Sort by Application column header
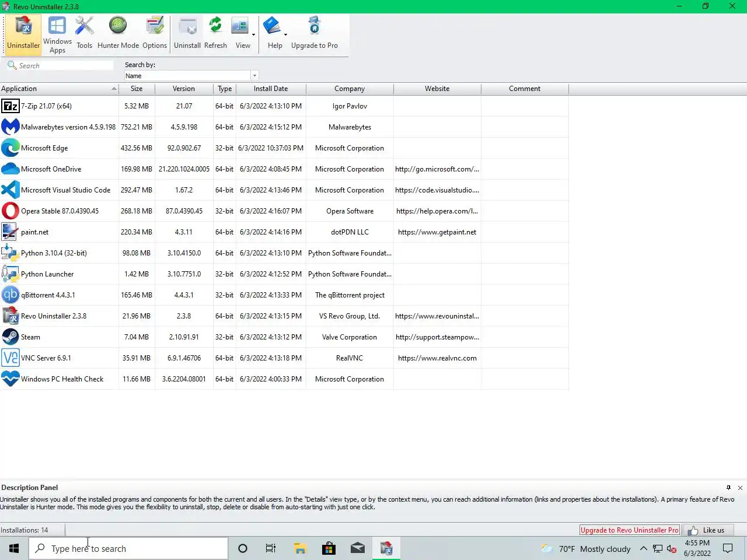The image size is (747, 560). [x=59, y=89]
